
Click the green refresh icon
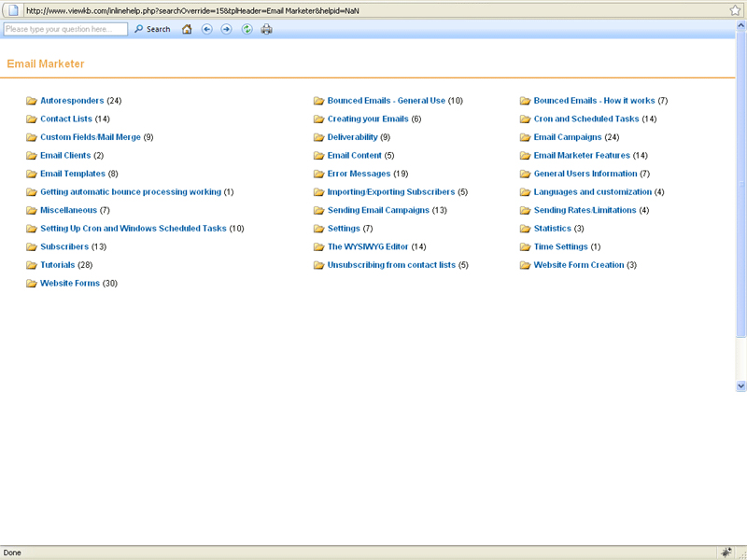pyautogui.click(x=247, y=29)
